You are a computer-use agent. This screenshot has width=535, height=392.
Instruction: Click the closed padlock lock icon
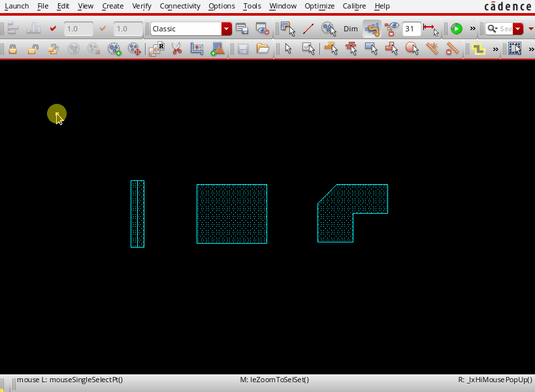(x=12, y=49)
